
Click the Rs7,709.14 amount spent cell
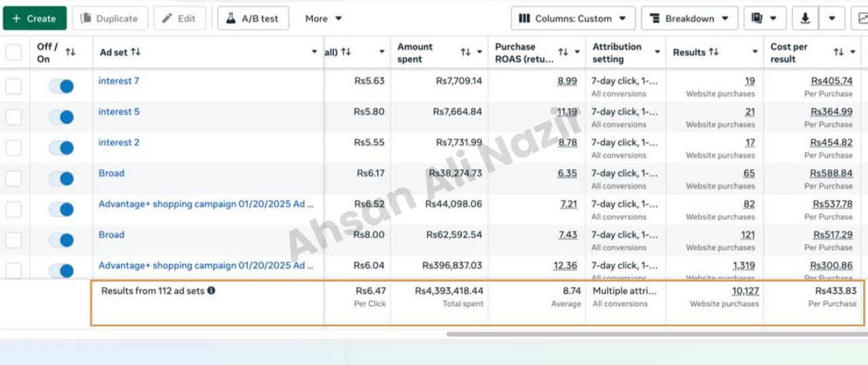pyautogui.click(x=459, y=81)
